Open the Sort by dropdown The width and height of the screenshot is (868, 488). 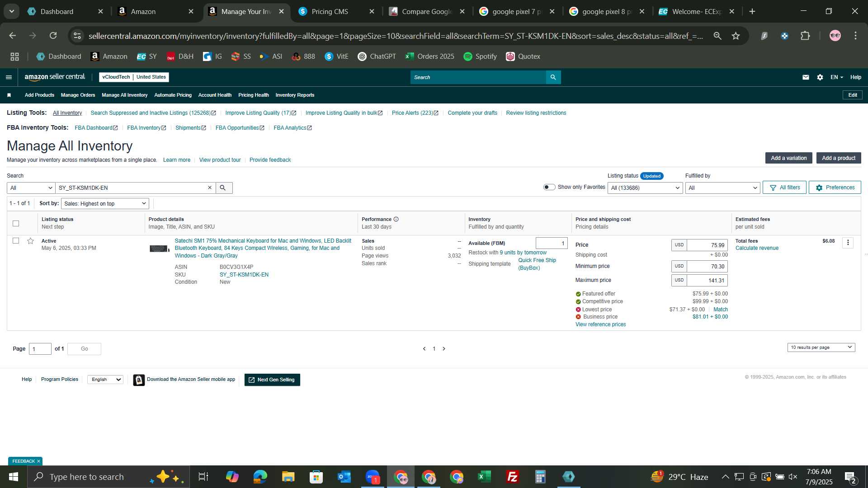click(x=105, y=204)
